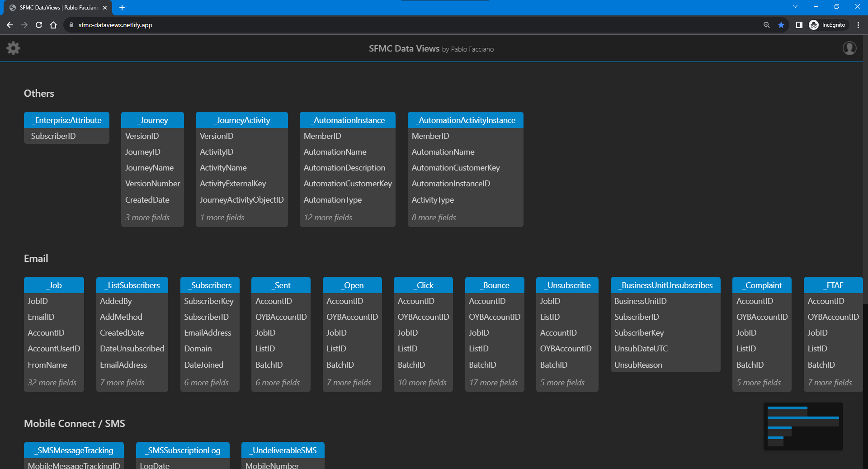Open the browser three-dot menu
Viewport: 868px width, 469px height.
point(858,25)
